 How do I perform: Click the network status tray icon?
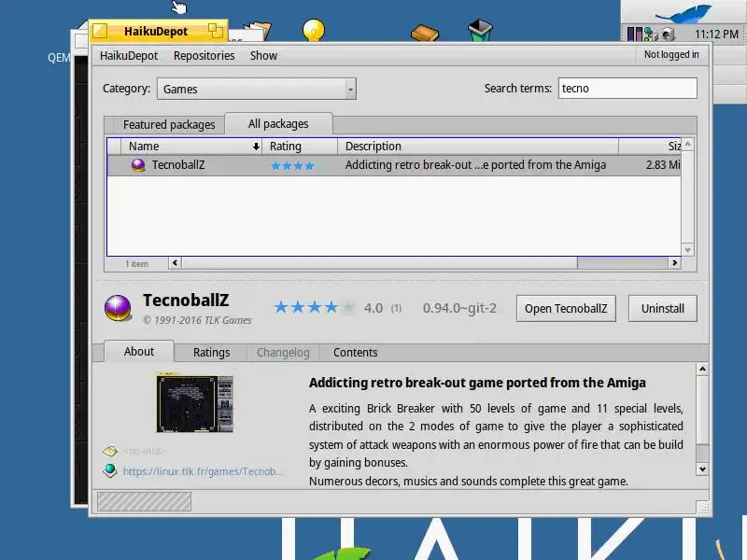(651, 34)
